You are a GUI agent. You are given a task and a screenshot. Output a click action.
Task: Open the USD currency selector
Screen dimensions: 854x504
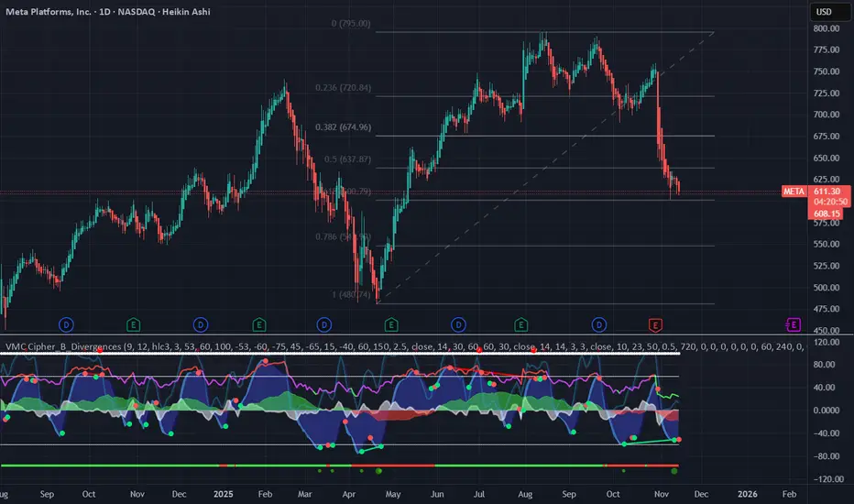pyautogui.click(x=824, y=11)
